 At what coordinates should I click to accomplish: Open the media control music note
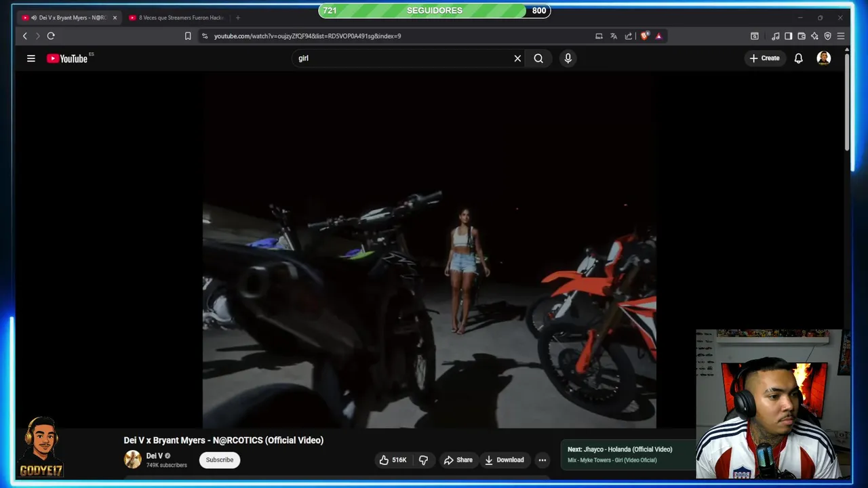(x=775, y=36)
